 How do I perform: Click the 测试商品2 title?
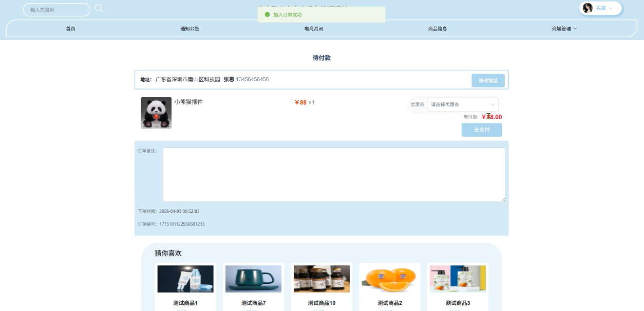(389, 303)
